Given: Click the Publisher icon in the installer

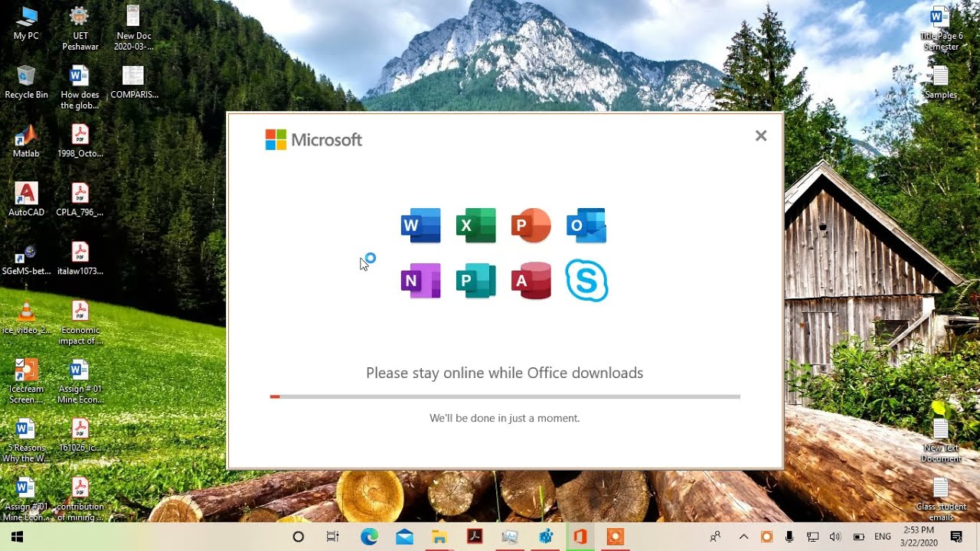Looking at the screenshot, I should 475,281.
